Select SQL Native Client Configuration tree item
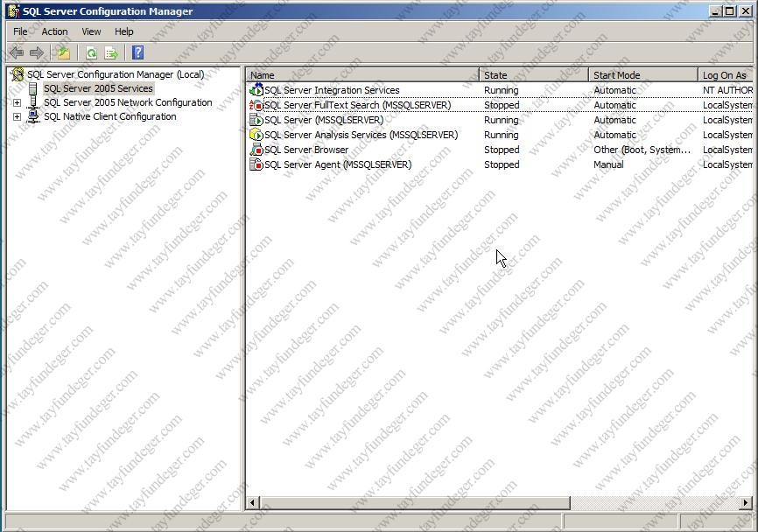Screen dimensions: 758x532 click(109, 116)
